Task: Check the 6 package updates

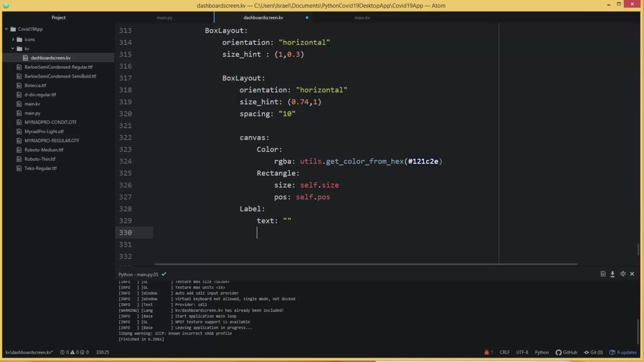Action: click(x=625, y=352)
